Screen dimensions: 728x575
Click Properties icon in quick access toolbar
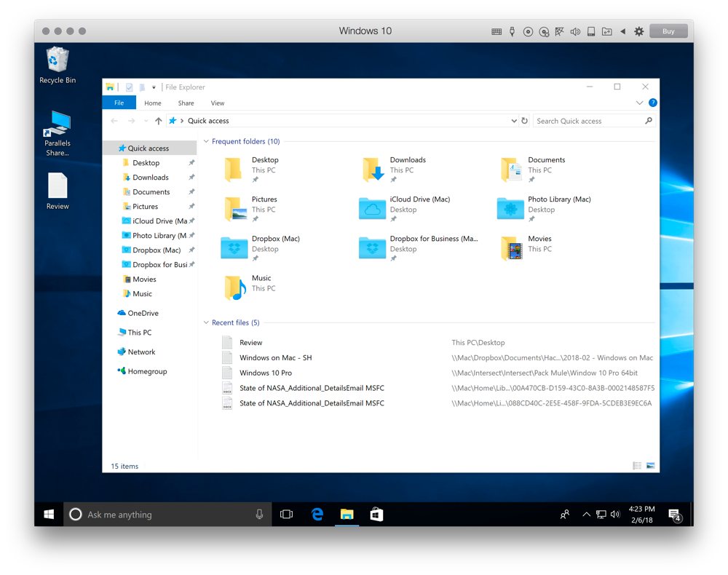[x=129, y=87]
